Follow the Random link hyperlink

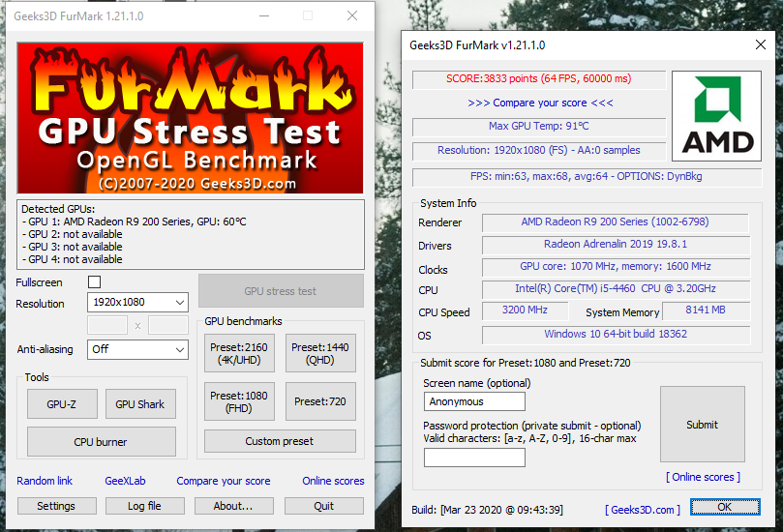pyautogui.click(x=45, y=481)
